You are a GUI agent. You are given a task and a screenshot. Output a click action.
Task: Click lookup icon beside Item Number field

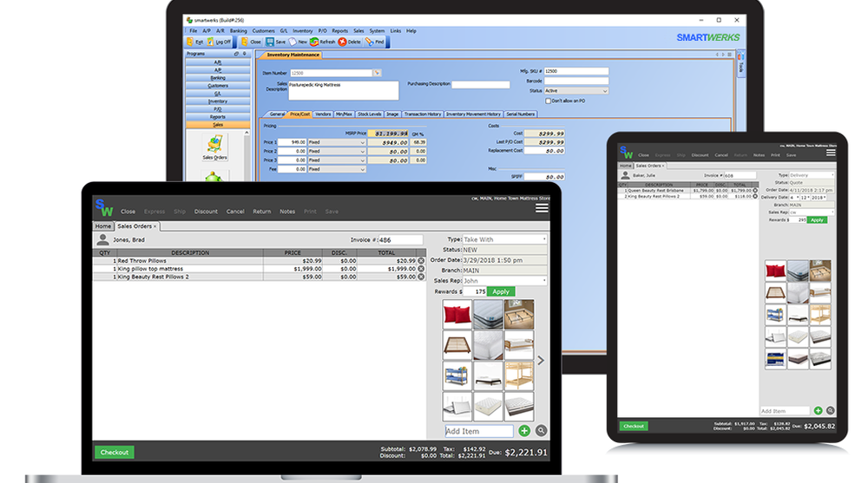point(377,73)
